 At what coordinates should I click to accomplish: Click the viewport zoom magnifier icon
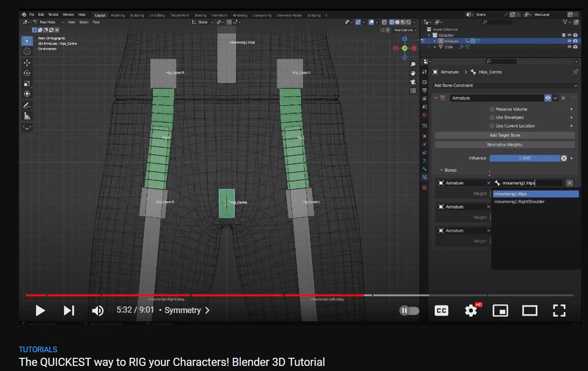pos(413,64)
